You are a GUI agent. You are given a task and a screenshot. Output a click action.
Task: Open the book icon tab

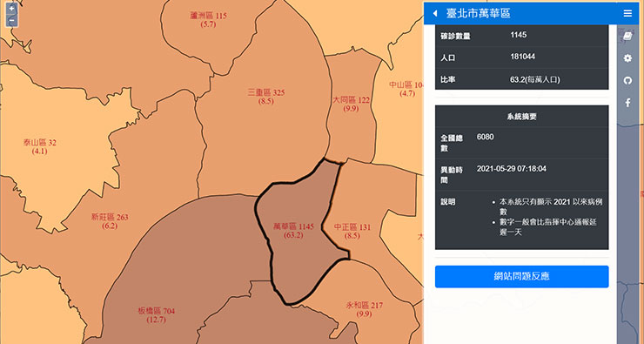tap(627, 37)
